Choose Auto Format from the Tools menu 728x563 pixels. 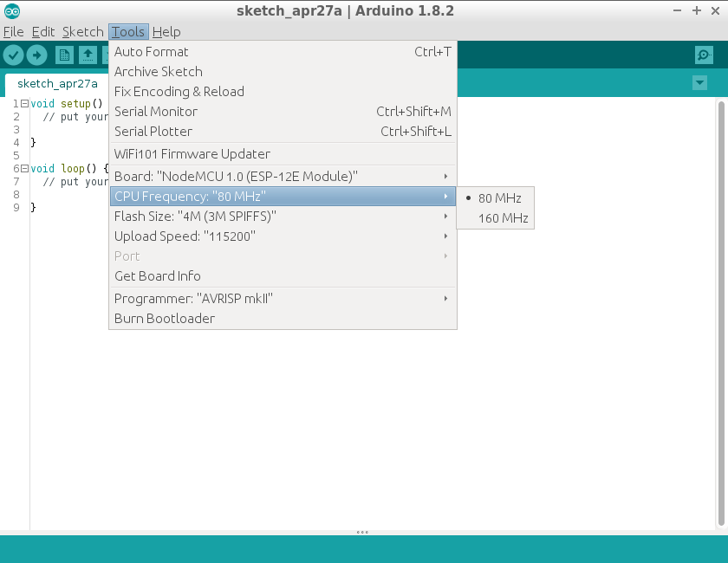coord(283,51)
